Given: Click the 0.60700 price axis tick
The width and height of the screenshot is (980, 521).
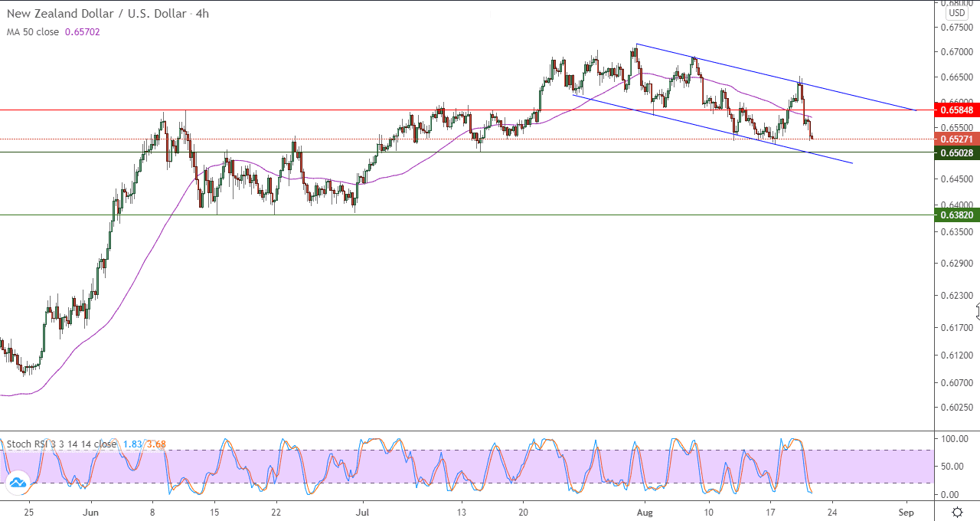Looking at the screenshot, I should [x=958, y=382].
